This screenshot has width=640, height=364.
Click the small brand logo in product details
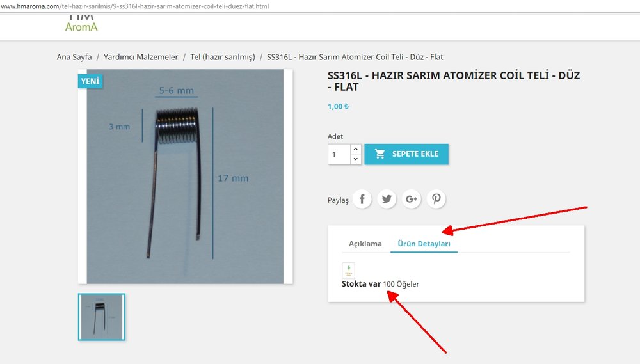coord(348,270)
